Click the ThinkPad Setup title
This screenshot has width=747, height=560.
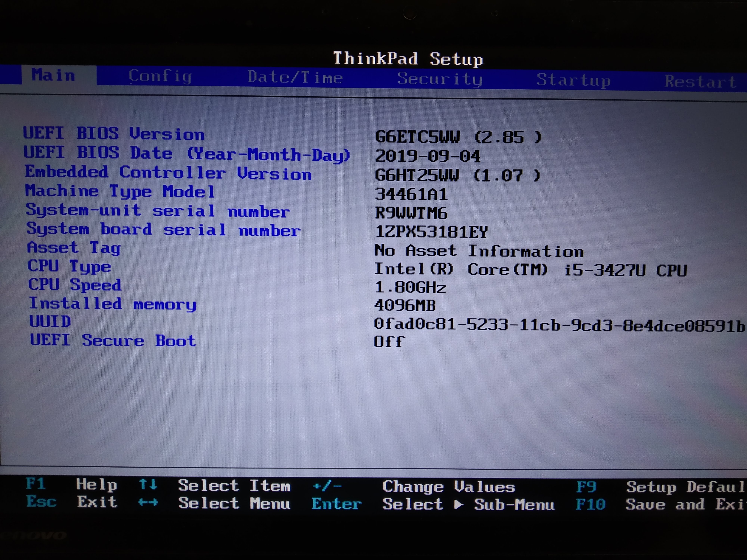pos(408,59)
